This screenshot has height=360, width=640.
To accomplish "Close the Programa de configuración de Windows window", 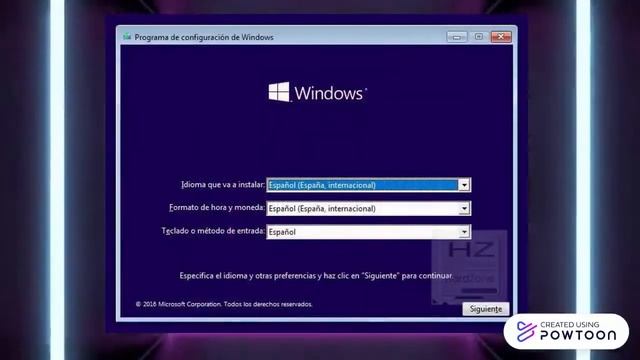I will point(501,37).
